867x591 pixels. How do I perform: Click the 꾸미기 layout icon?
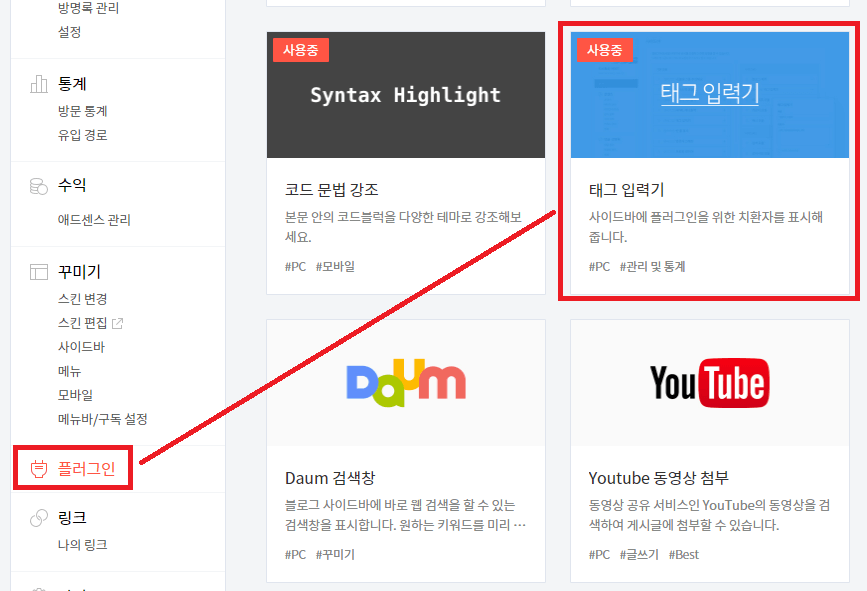(x=39, y=272)
